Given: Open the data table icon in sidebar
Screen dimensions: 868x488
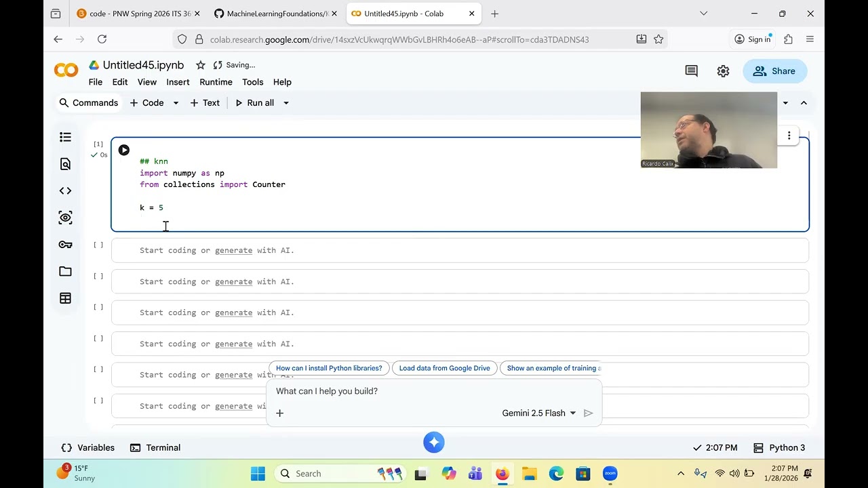Looking at the screenshot, I should tap(65, 298).
